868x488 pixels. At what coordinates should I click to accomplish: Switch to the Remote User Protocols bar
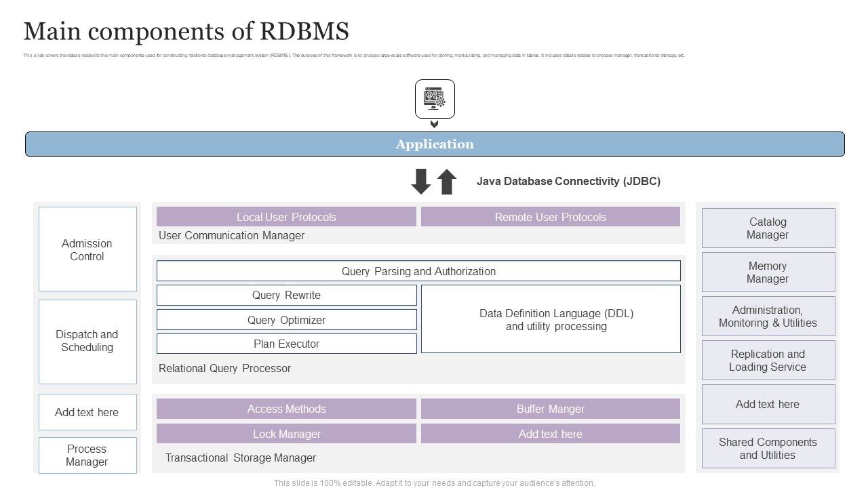[551, 217]
